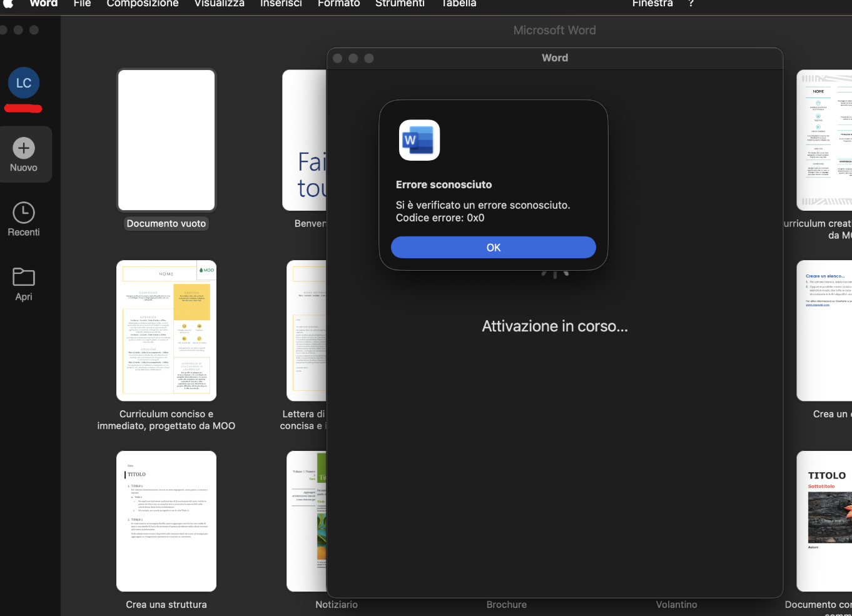This screenshot has width=852, height=616.
Task: Select the Documento vuoto template thumbnail
Action: (x=166, y=140)
